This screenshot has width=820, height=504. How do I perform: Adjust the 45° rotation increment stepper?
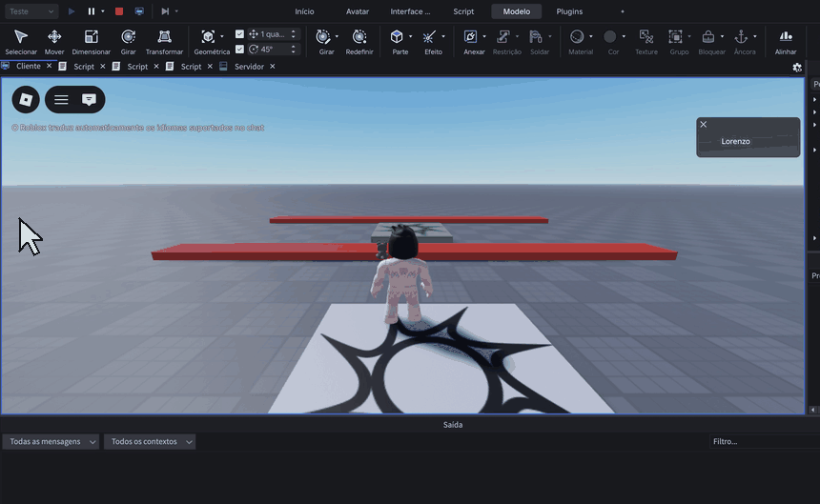pyautogui.click(x=294, y=50)
